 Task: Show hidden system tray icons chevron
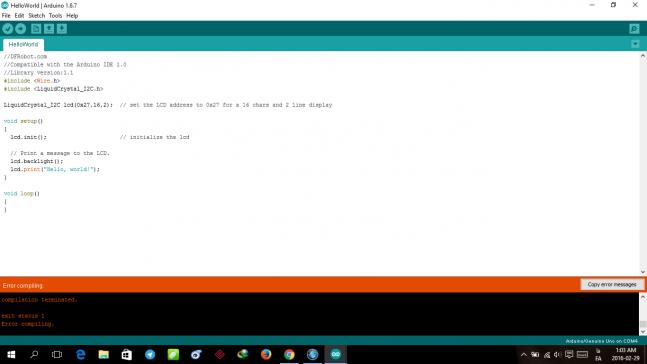click(x=524, y=355)
